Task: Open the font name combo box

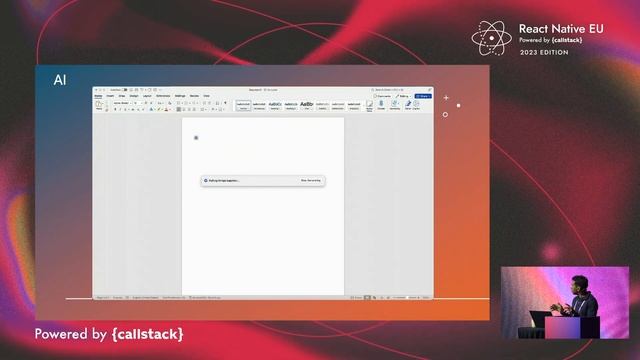Action: (x=122, y=103)
